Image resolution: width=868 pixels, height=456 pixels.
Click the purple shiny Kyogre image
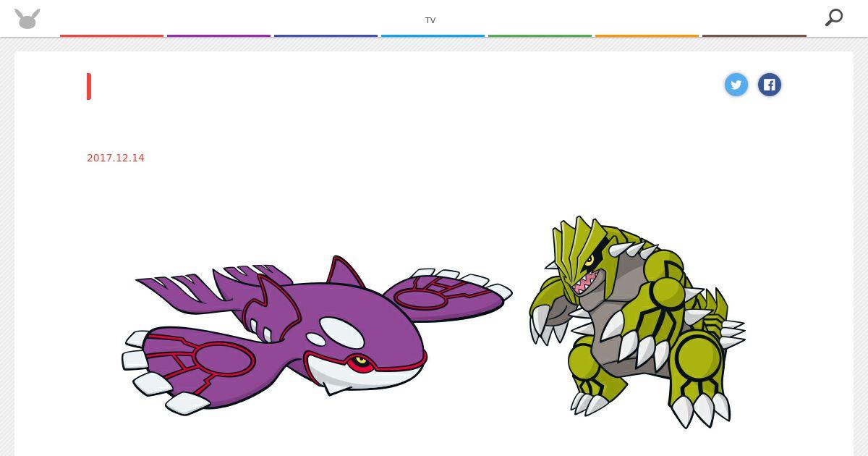coord(317,335)
